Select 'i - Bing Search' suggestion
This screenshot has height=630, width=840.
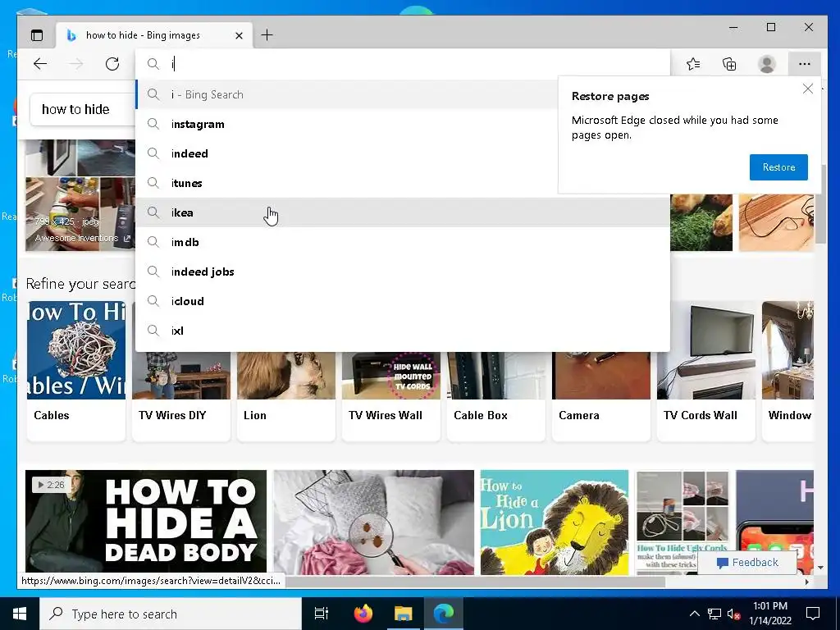(347, 94)
